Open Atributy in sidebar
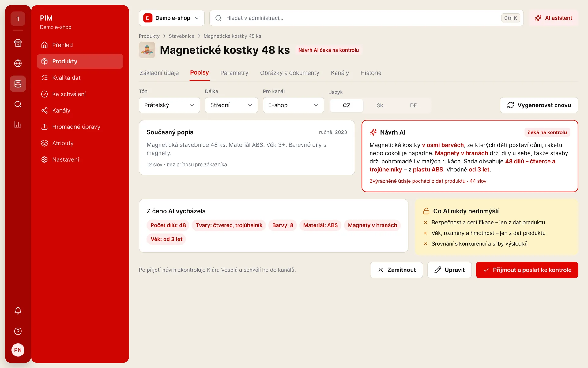The image size is (588, 368). tap(80, 143)
